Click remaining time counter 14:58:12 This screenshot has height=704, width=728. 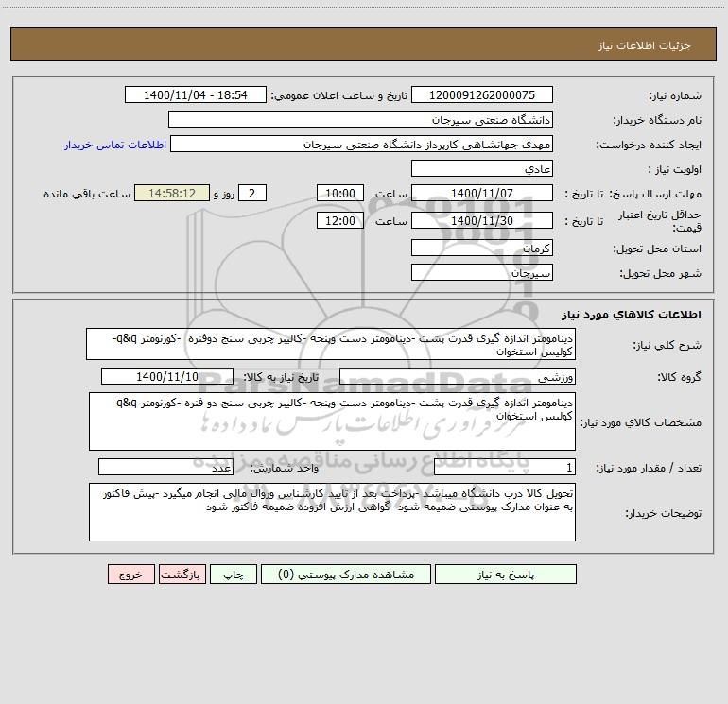tap(172, 193)
